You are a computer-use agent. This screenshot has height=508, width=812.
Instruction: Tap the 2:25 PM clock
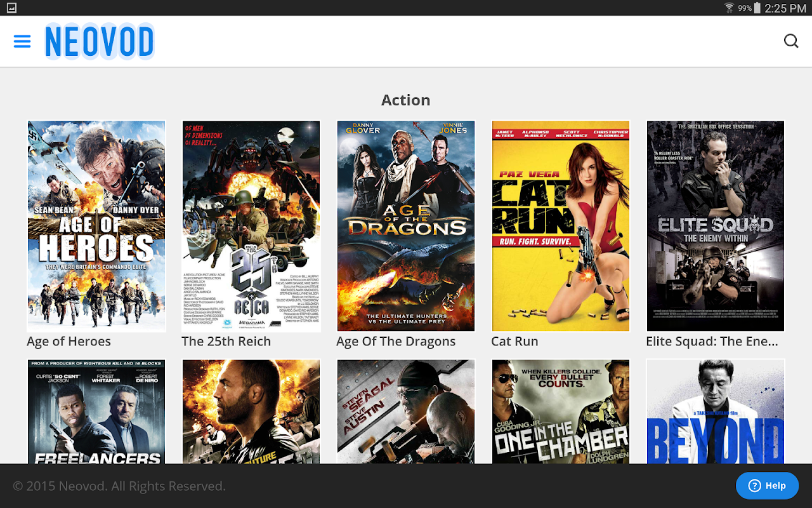(785, 8)
